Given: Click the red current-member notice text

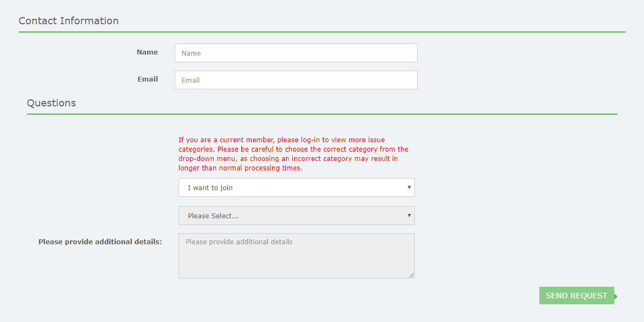Looking at the screenshot, I should [x=293, y=154].
